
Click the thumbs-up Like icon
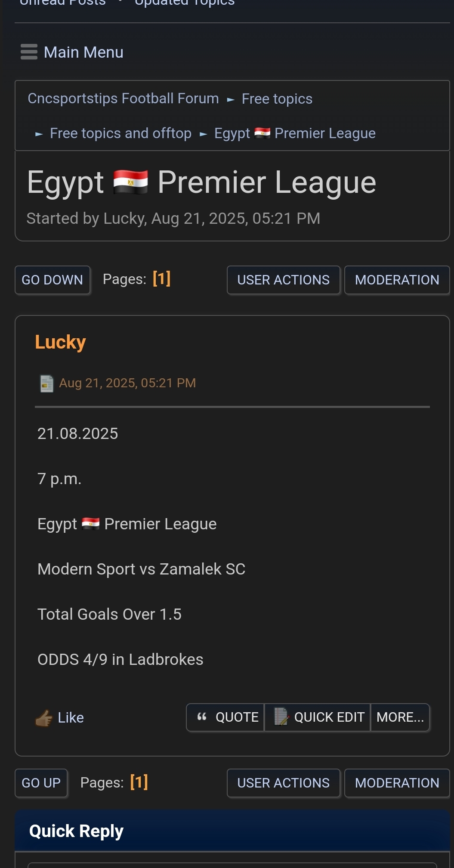[x=44, y=718]
